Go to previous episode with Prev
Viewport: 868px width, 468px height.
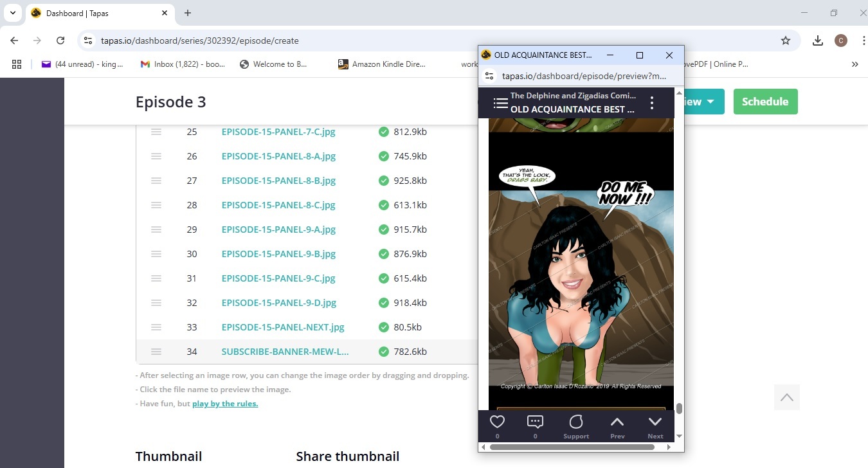pyautogui.click(x=617, y=426)
